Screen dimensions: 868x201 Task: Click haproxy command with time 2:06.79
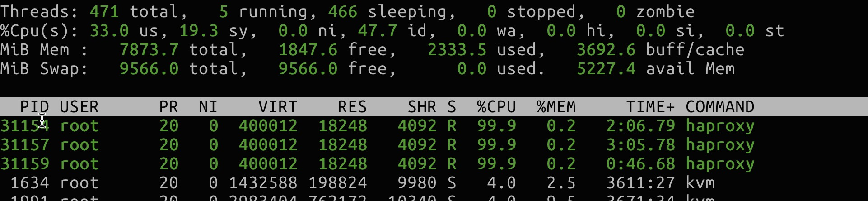[720, 126]
